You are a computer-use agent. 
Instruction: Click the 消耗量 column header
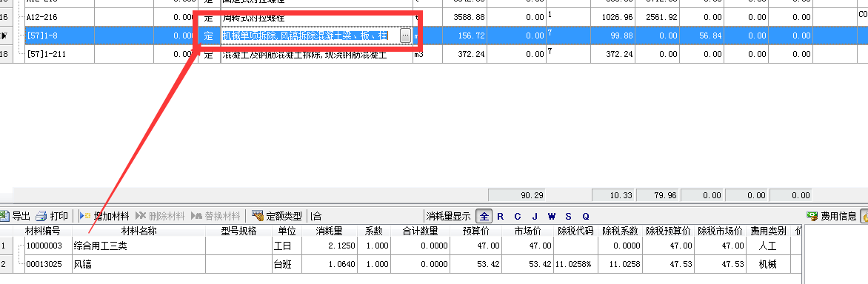click(330, 231)
